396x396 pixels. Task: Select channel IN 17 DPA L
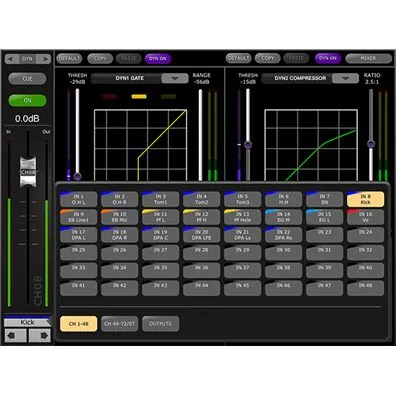tap(79, 235)
